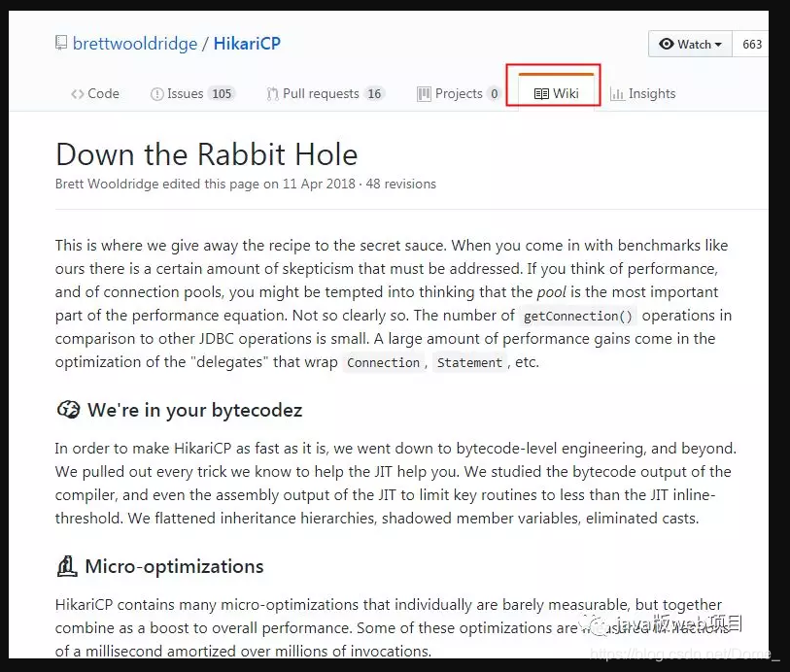The height and width of the screenshot is (672, 790).
Task: Click the Pull requests branch icon
Action: pos(273,94)
